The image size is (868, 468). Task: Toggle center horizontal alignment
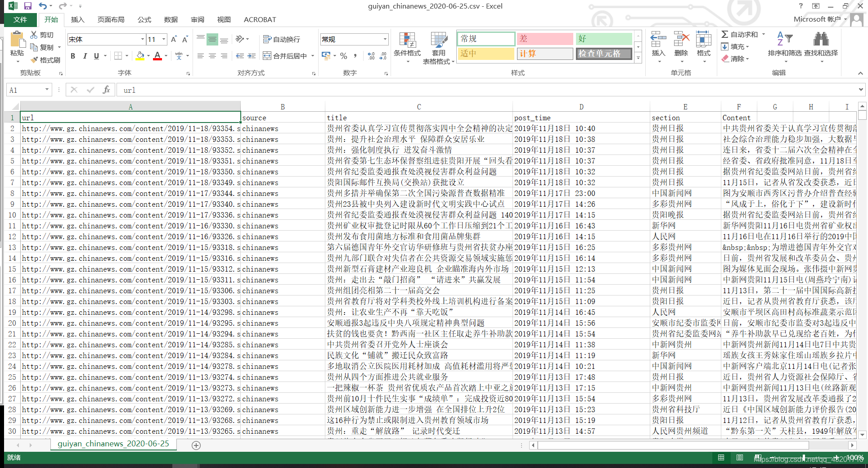(x=212, y=56)
